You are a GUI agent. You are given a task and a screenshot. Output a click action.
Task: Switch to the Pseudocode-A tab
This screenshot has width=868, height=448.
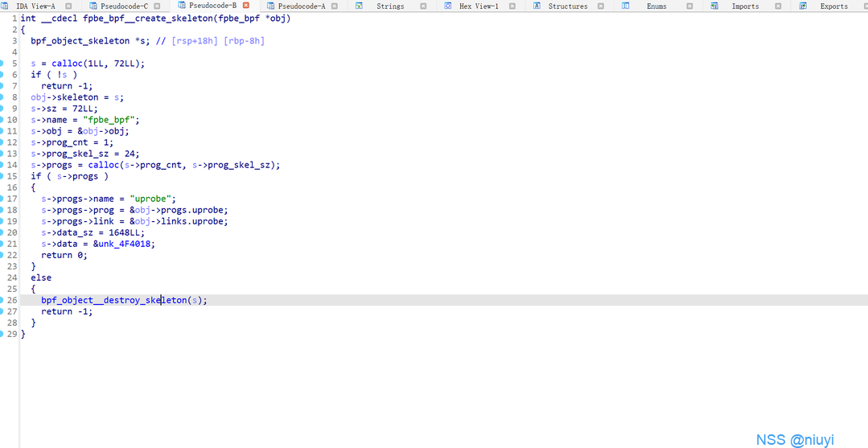click(302, 6)
